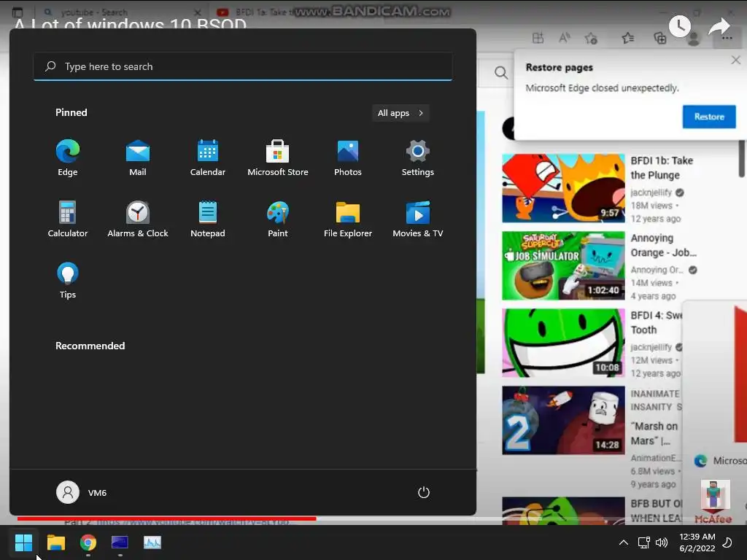Open the Calendar app

pyautogui.click(x=208, y=157)
